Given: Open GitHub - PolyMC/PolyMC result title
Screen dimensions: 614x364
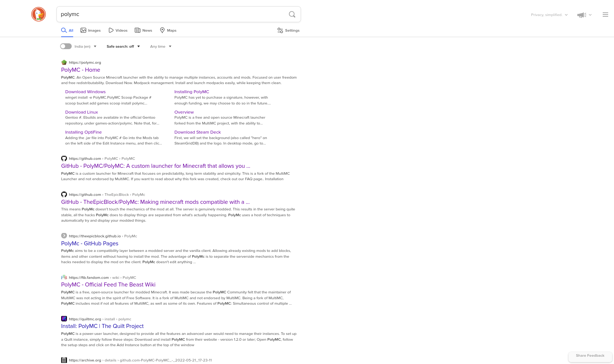Looking at the screenshot, I should tap(156, 166).
